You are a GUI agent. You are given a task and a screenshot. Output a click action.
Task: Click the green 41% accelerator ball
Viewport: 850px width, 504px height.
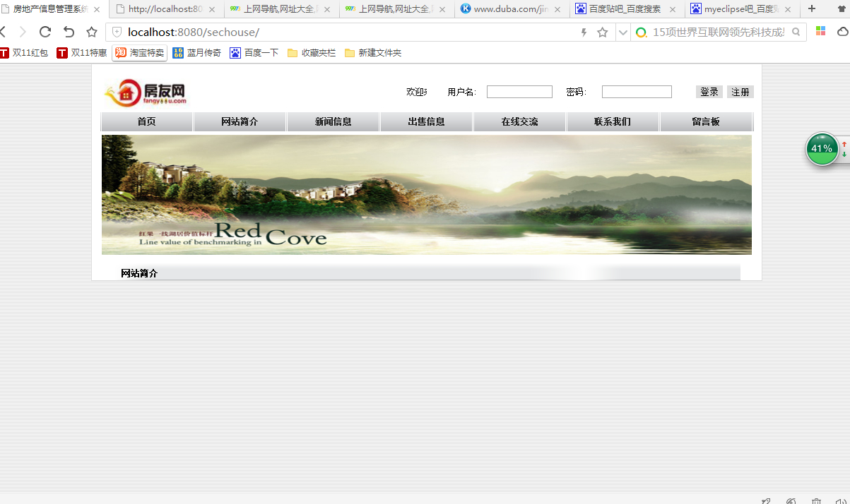tap(822, 149)
